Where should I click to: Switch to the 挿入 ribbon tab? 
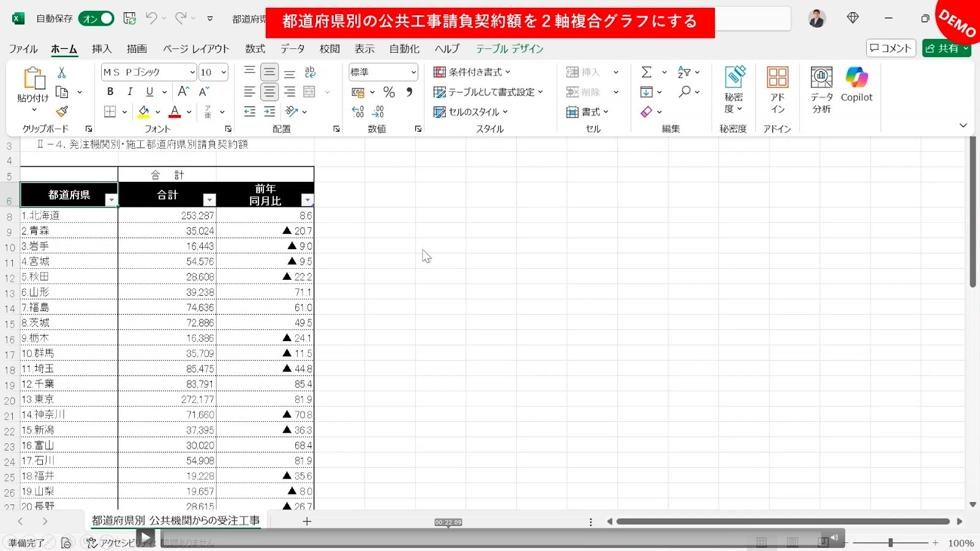(102, 48)
